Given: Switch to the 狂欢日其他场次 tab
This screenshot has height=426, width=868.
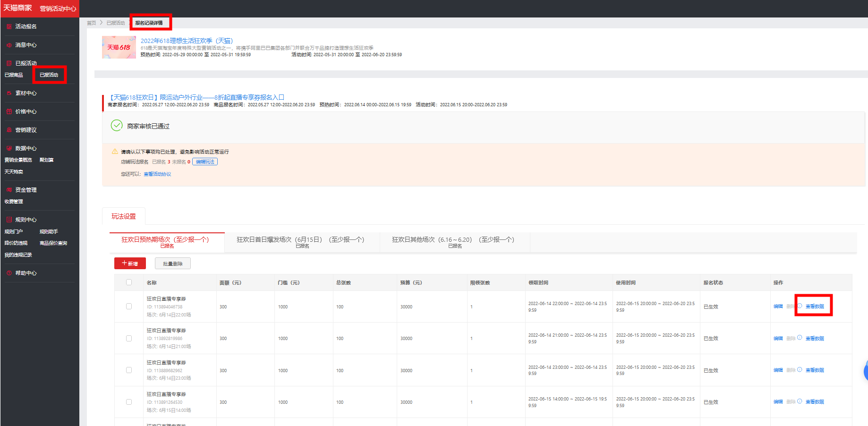Looking at the screenshot, I should (x=455, y=242).
